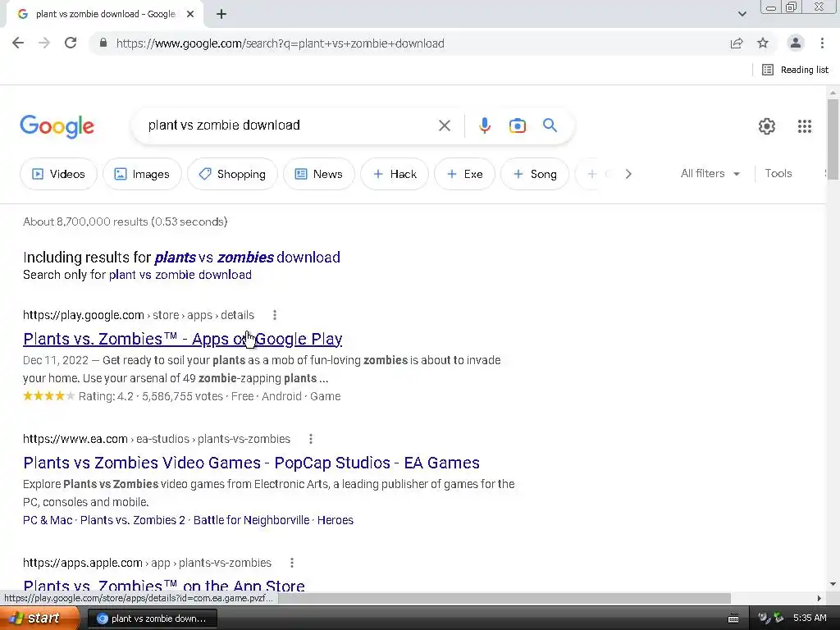This screenshot has height=630, width=840.
Task: Open the Chrome profile avatar icon
Action: (x=796, y=43)
